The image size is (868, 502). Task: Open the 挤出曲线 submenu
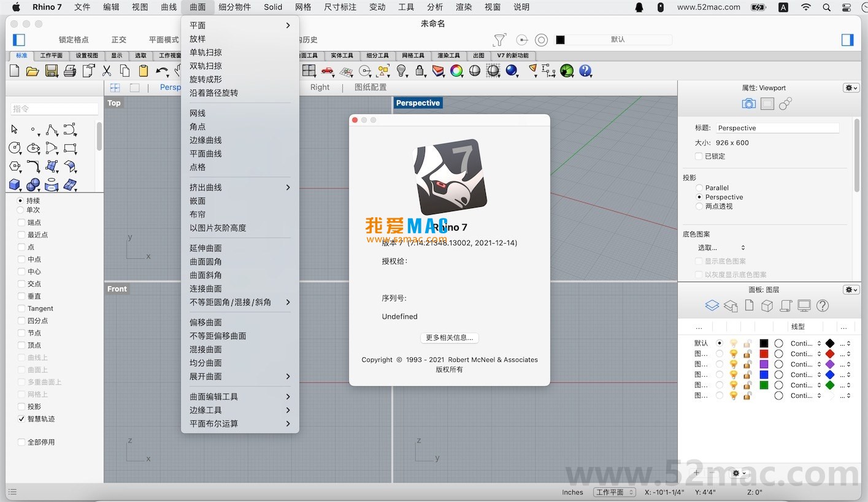[x=209, y=187]
